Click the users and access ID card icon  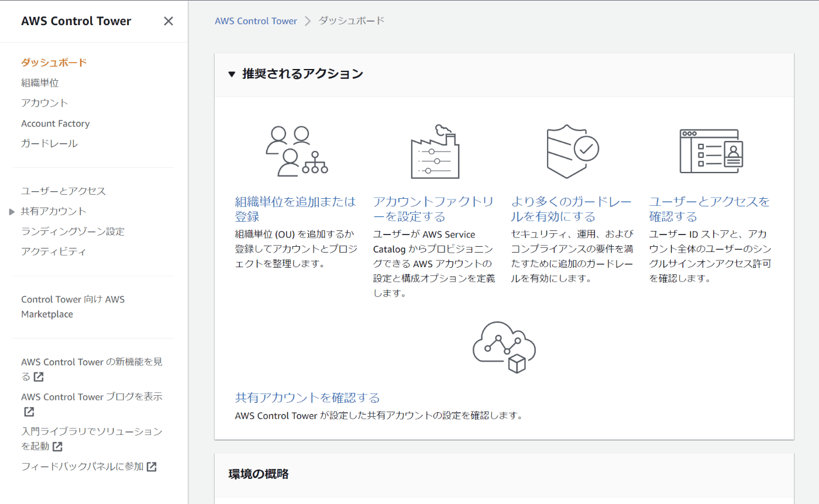pos(711,151)
